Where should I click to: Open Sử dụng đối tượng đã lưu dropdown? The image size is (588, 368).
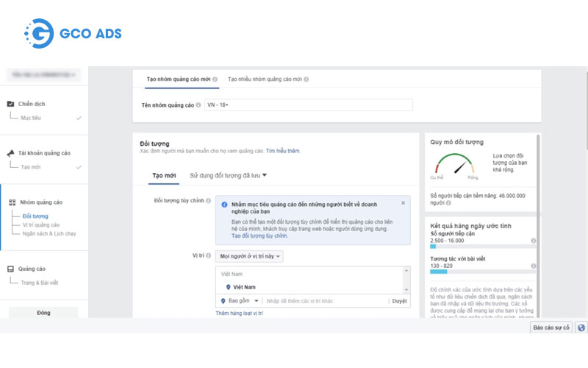point(228,175)
